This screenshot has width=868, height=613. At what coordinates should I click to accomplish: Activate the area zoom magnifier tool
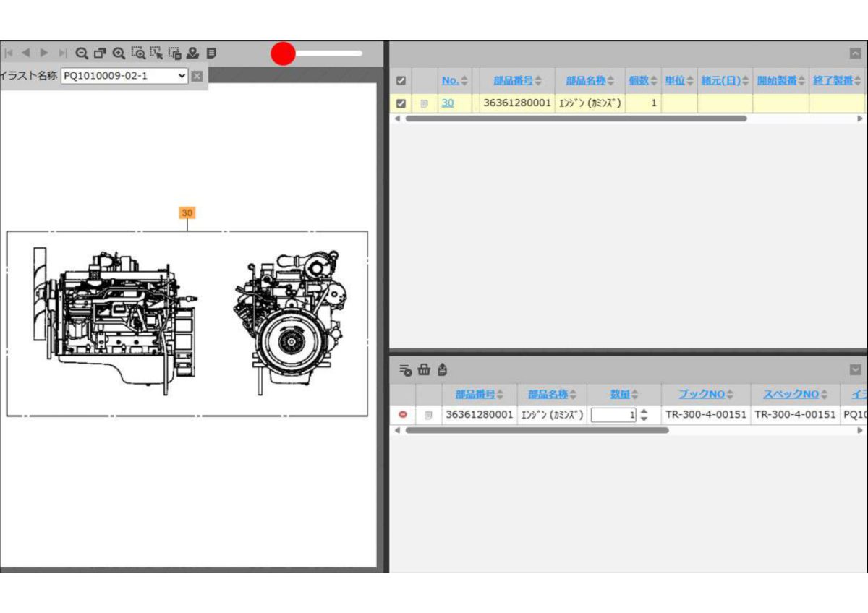tap(137, 53)
